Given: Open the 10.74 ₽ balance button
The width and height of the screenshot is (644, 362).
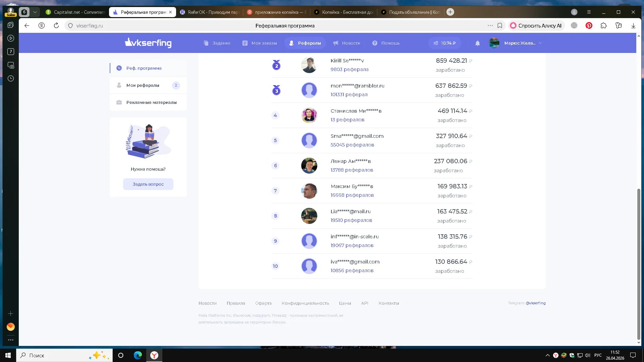Looking at the screenshot, I should (x=444, y=43).
